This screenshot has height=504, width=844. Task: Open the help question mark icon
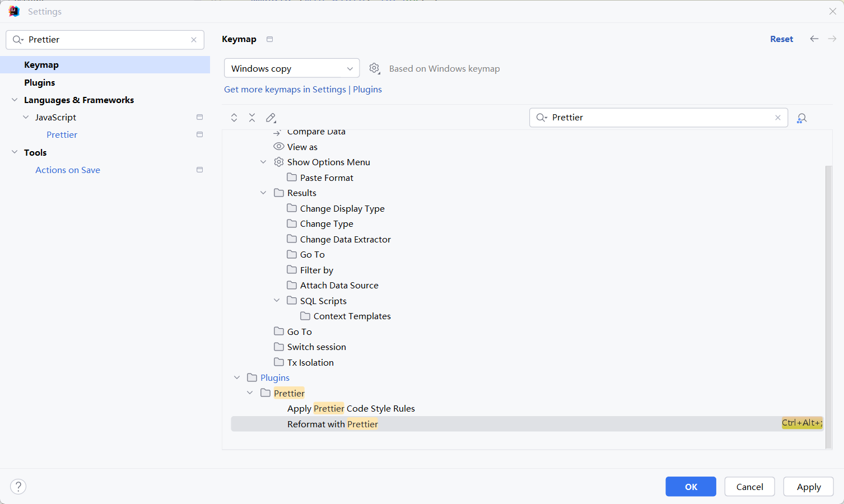pyautogui.click(x=18, y=486)
